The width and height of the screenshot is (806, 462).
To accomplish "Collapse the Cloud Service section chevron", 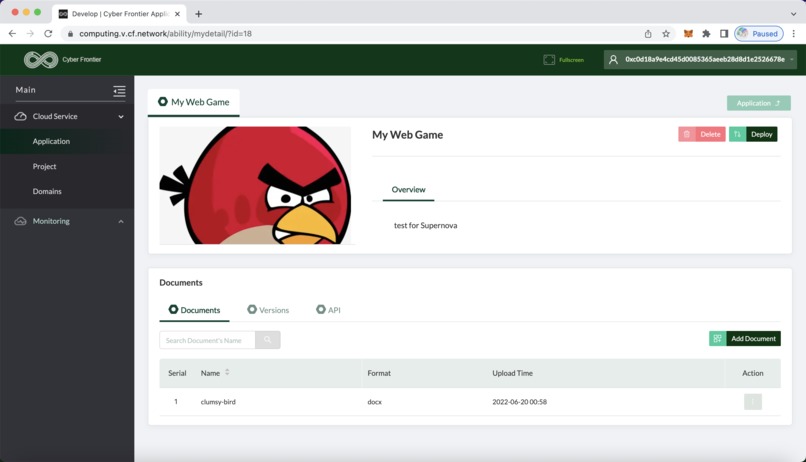I will [x=121, y=117].
